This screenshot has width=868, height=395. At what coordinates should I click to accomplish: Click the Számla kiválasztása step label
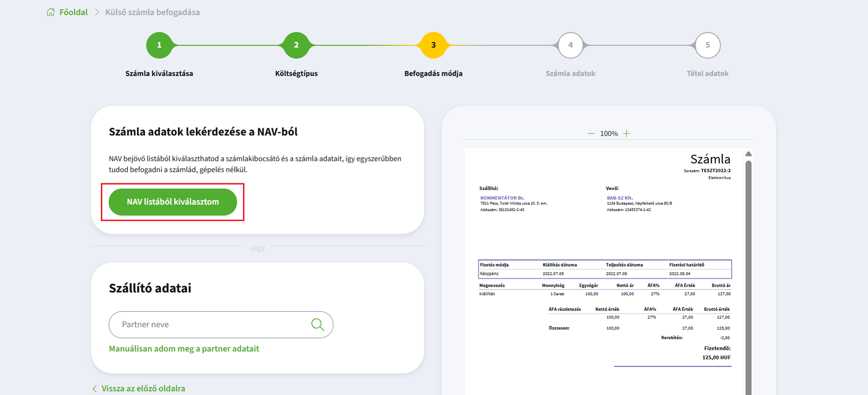click(x=159, y=73)
